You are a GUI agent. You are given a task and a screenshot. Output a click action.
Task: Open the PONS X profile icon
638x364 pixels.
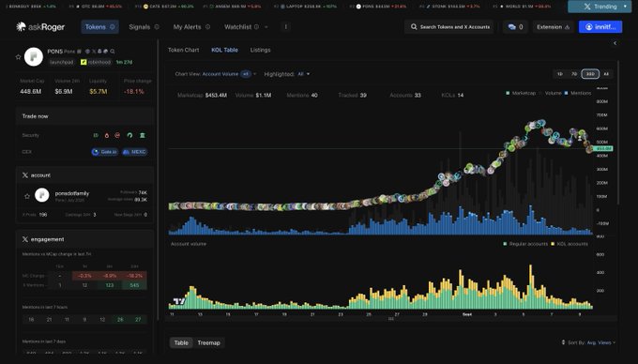[94, 52]
